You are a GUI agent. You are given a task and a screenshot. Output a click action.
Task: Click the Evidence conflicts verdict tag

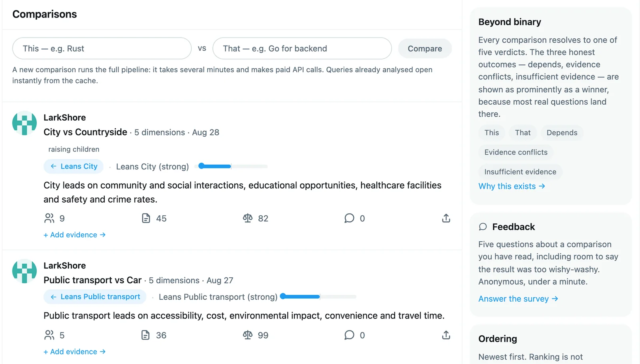tap(516, 152)
